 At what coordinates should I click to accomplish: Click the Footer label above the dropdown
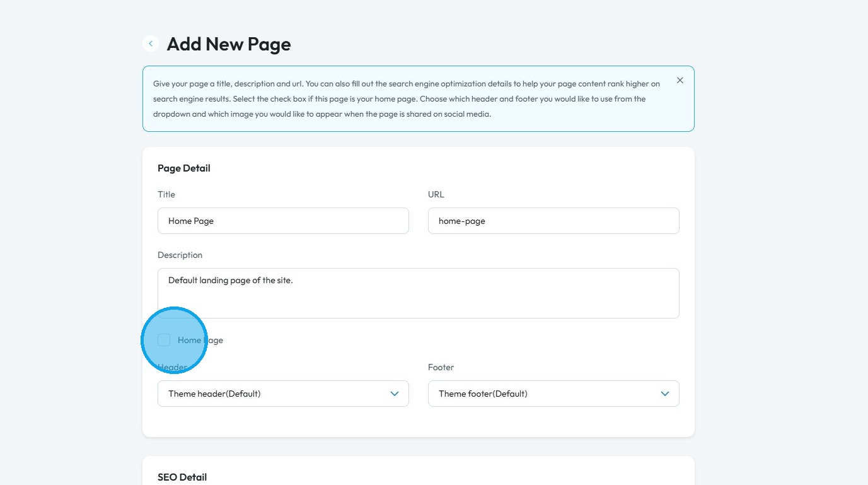[x=441, y=367]
